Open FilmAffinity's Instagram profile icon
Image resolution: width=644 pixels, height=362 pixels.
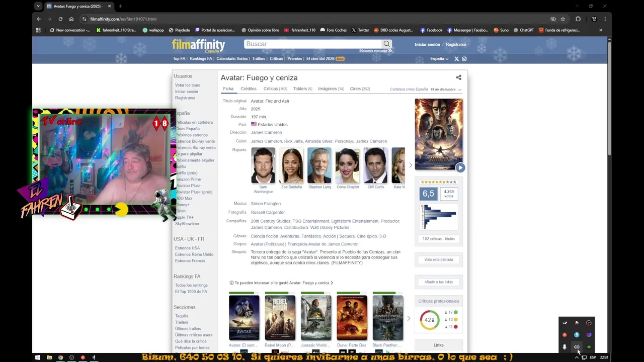pos(464,59)
